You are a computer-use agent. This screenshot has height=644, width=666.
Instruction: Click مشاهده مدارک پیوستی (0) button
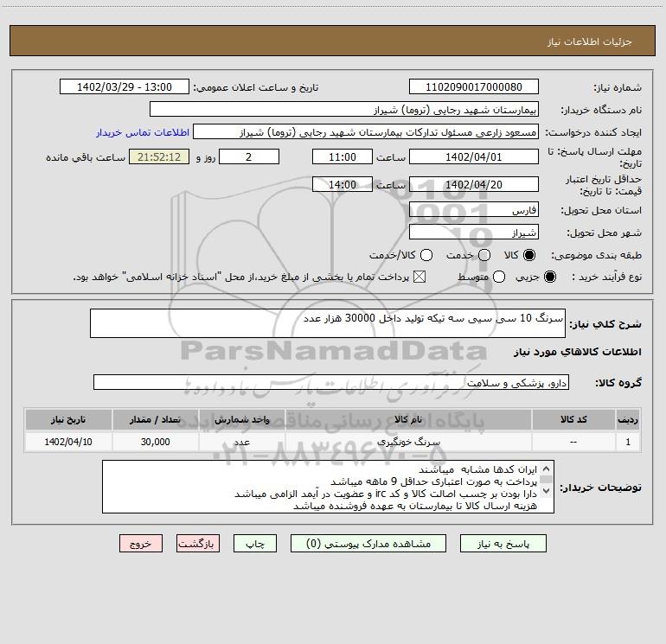point(368,544)
